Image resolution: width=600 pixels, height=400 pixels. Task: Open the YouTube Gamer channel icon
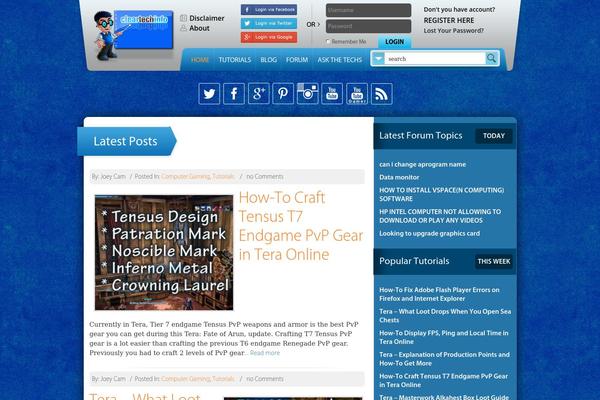pos(357,94)
